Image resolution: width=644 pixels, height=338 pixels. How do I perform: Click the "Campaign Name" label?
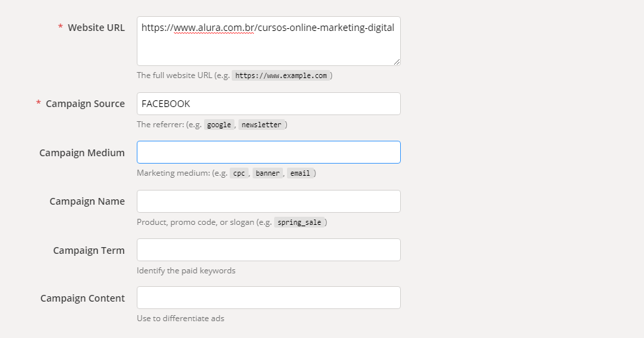(87, 201)
